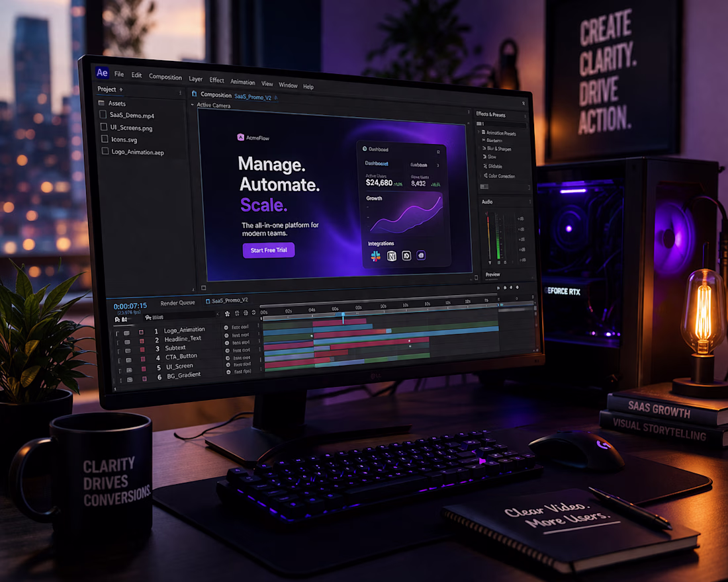Open the Active Camera view dropdown
The width and height of the screenshot is (728, 582).
click(214, 105)
